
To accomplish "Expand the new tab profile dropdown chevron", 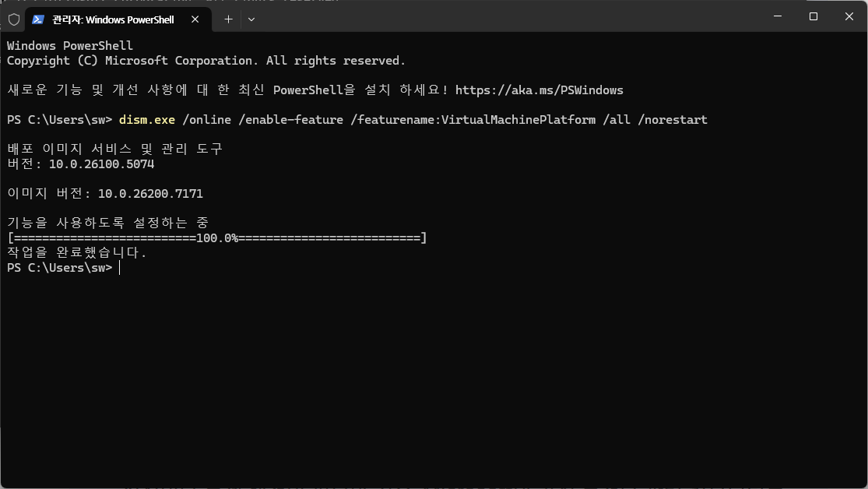I will point(251,19).
